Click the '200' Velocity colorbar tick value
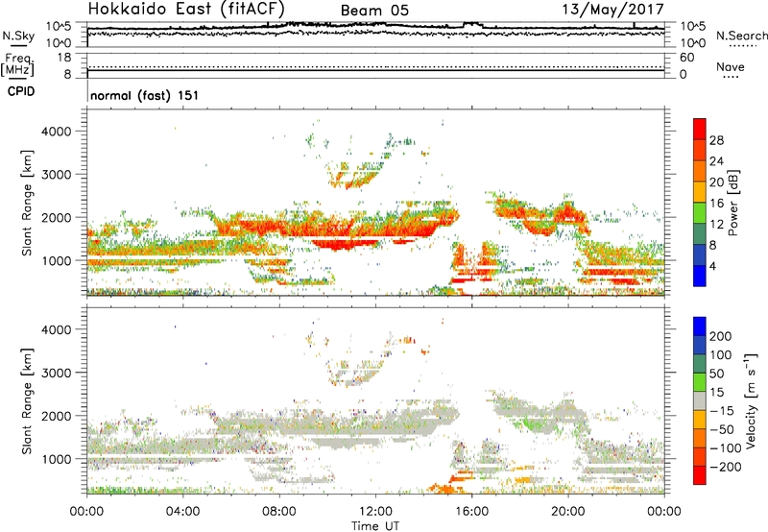768x532 pixels. click(721, 336)
